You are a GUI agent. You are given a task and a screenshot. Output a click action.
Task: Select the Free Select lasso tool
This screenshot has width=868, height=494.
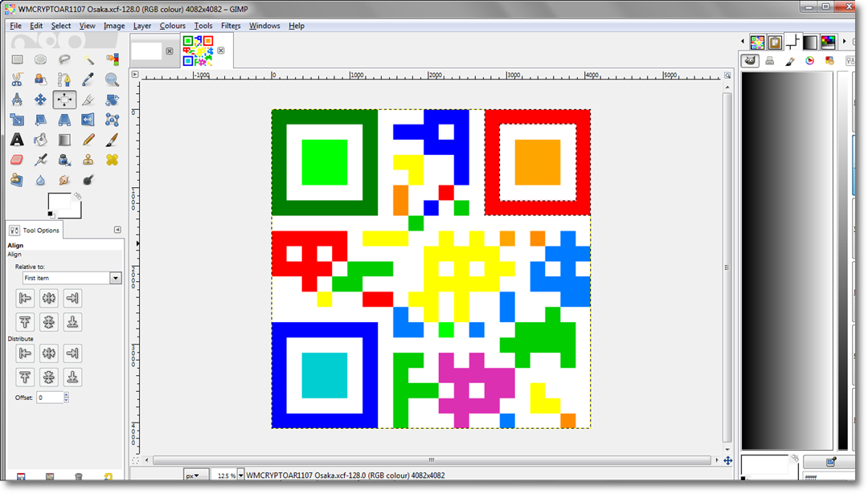click(x=64, y=59)
